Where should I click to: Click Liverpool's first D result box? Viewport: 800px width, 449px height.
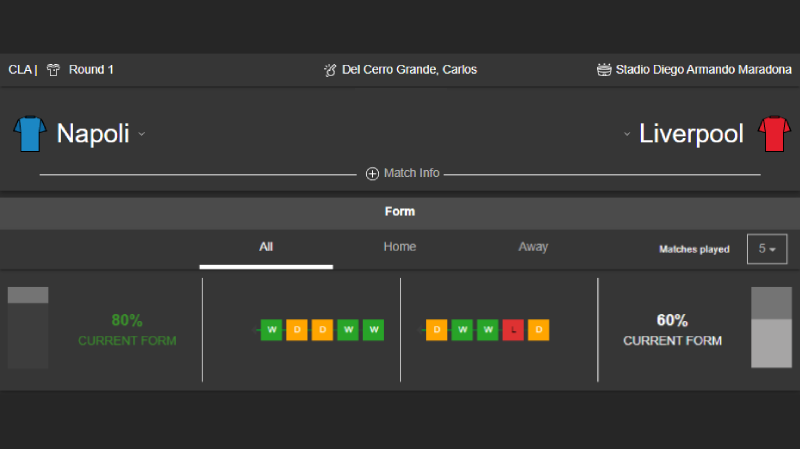(437, 330)
